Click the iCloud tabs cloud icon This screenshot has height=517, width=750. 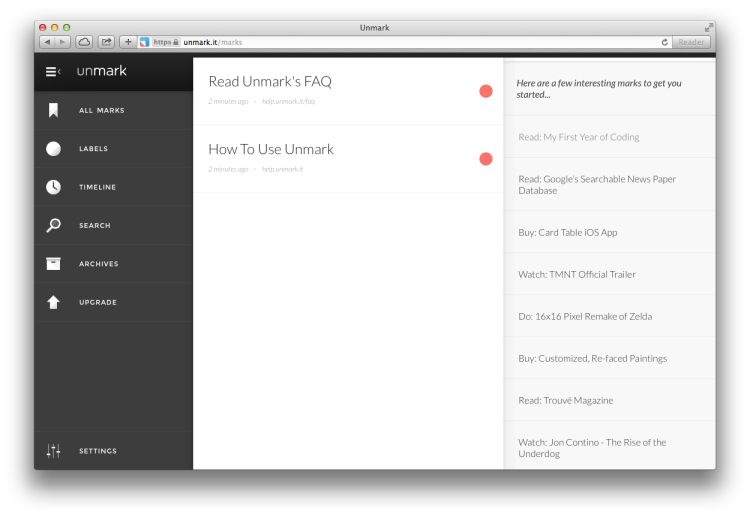84,42
